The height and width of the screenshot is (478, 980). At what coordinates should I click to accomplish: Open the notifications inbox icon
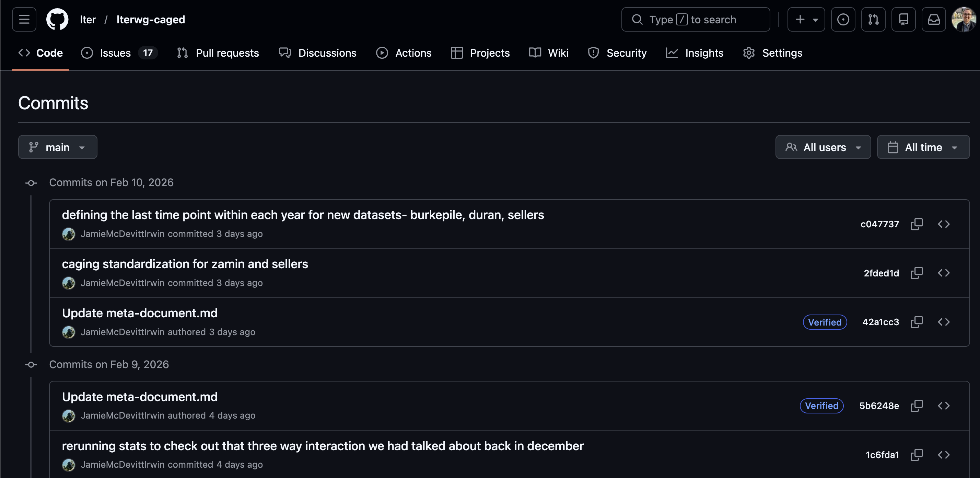point(934,20)
